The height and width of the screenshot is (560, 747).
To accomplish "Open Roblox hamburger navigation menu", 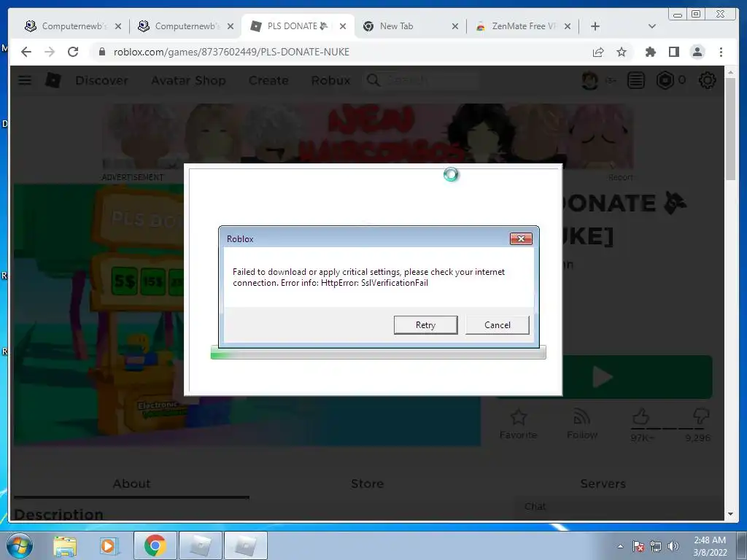I will pyautogui.click(x=25, y=80).
